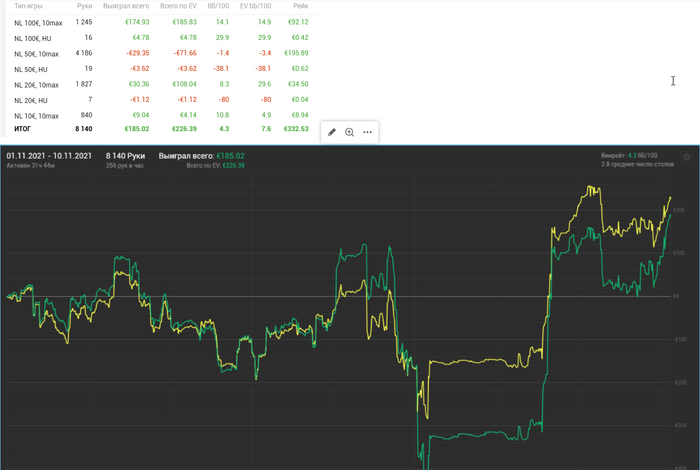The width and height of the screenshot is (700, 470).
Task: Click the pencil edit icon
Action: (332, 132)
